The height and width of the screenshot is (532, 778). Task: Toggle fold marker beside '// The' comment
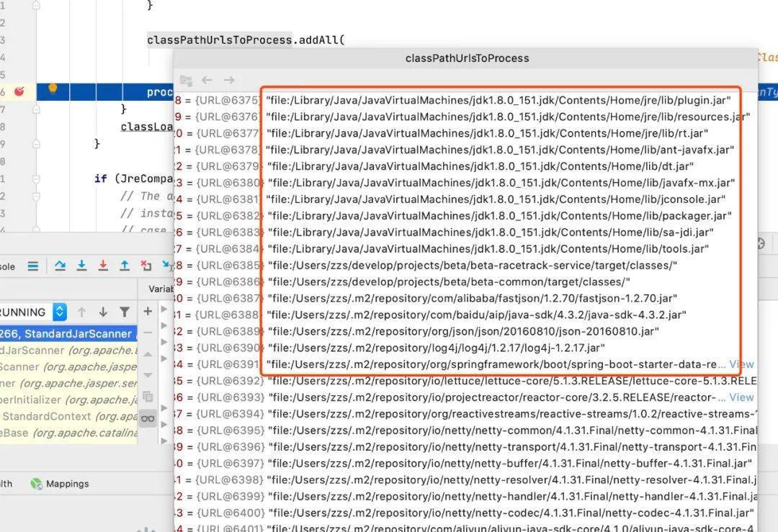click(x=36, y=197)
